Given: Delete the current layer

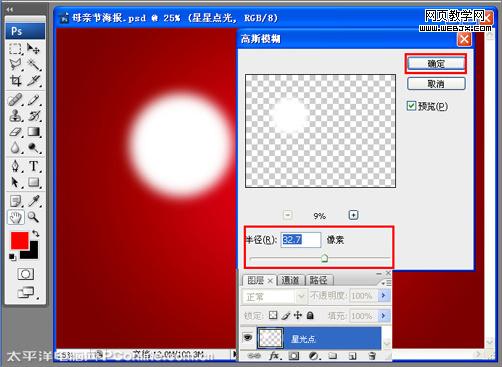Looking at the screenshot, I should coord(372,356).
